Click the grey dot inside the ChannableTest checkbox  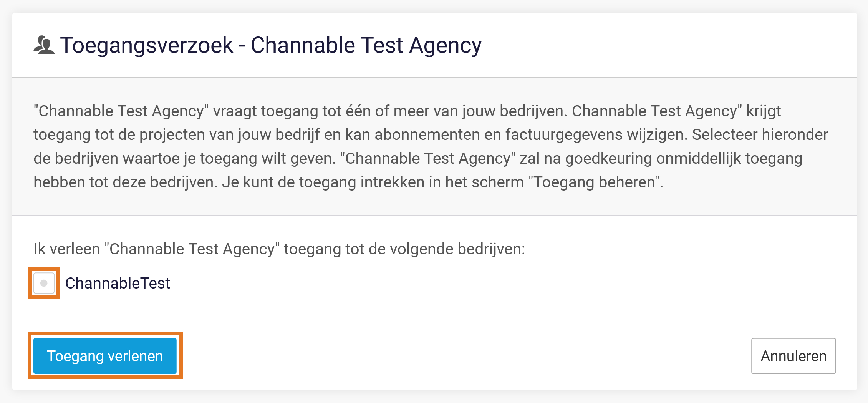[x=44, y=283]
